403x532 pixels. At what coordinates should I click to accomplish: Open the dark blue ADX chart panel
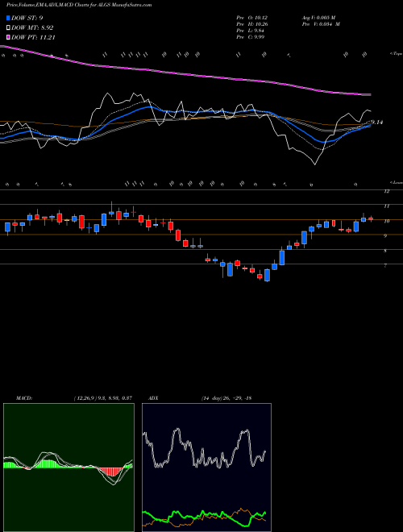(x=206, y=468)
